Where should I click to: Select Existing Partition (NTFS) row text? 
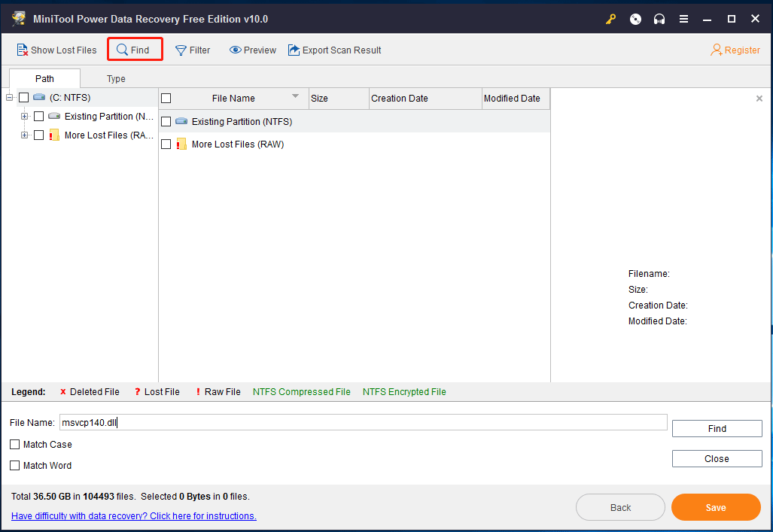click(242, 121)
